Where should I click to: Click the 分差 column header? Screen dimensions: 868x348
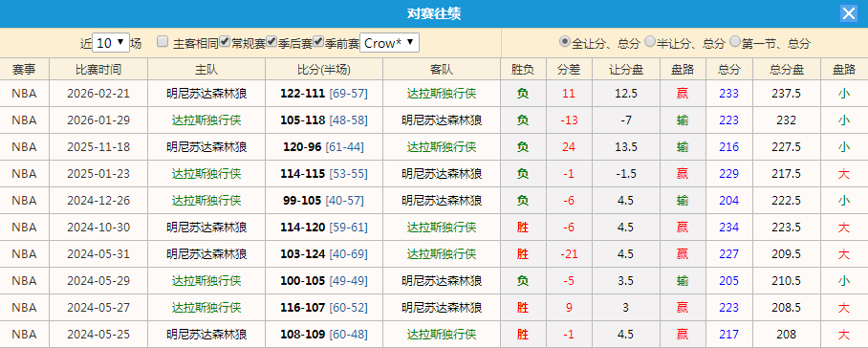coord(569,69)
